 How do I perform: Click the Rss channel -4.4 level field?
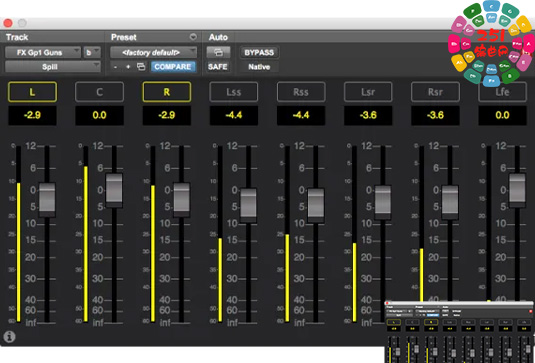tap(301, 115)
